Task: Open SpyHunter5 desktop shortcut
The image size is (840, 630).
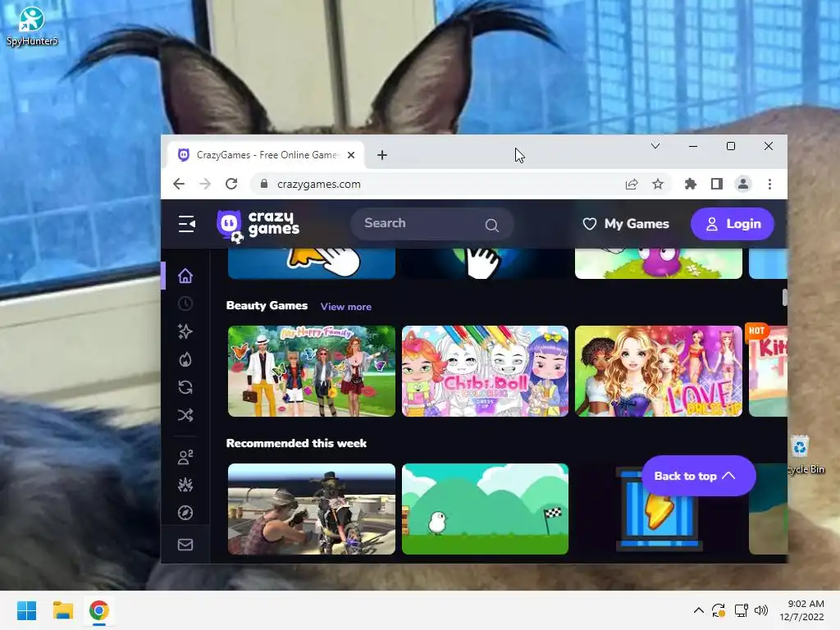Action: coord(32,25)
